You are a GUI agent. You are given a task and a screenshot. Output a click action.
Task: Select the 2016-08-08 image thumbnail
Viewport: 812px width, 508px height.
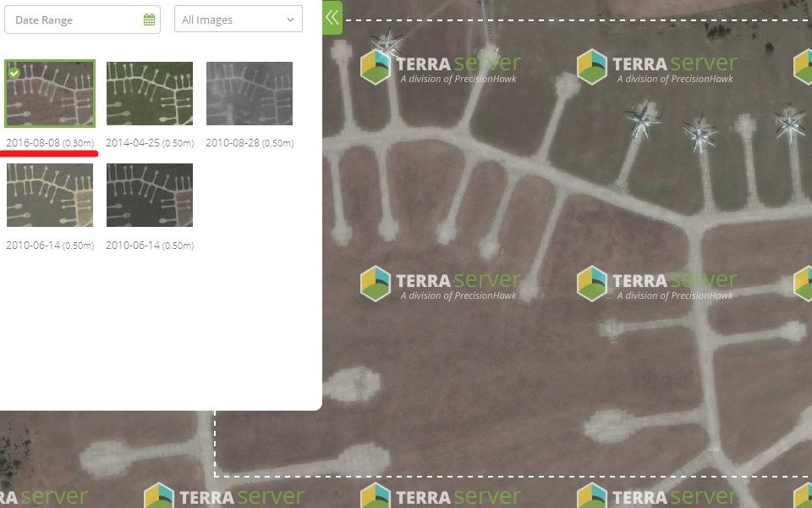pos(50,93)
